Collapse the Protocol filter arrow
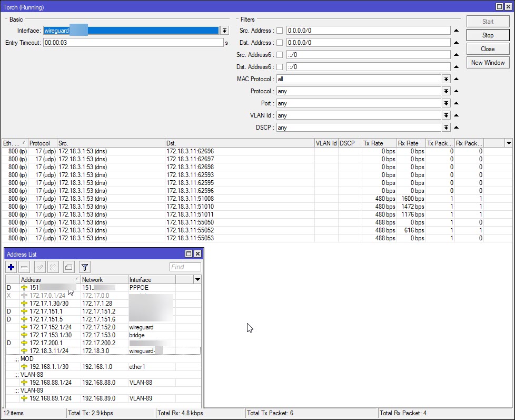The image size is (515, 420). pyautogui.click(x=456, y=91)
